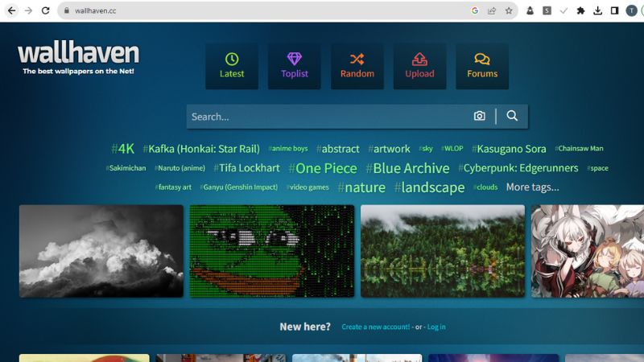Reload the page with browser refresh icon

tap(46, 10)
